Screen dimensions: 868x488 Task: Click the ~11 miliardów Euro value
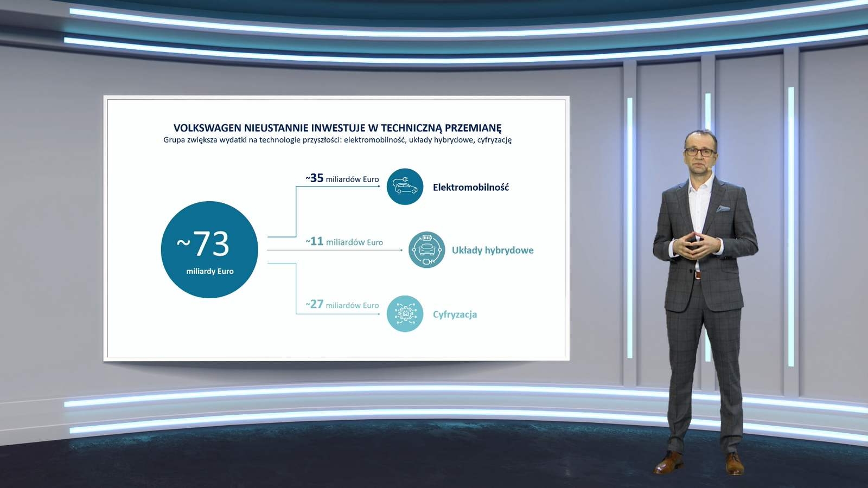(x=344, y=241)
